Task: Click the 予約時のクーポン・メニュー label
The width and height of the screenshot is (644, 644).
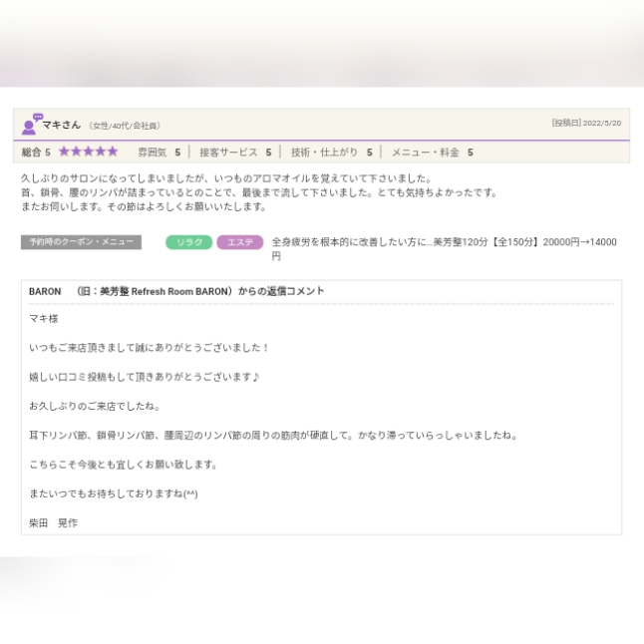Action: (x=81, y=242)
